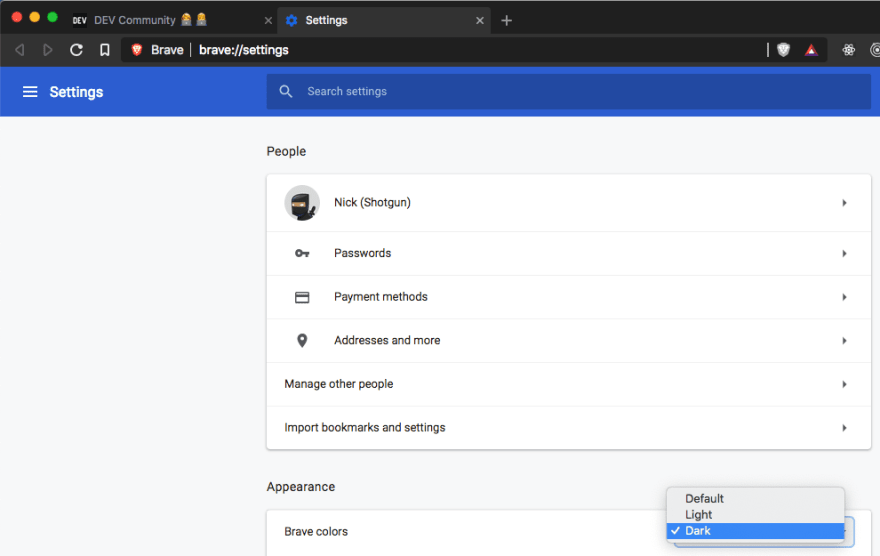The width and height of the screenshot is (880, 556).
Task: Close the DEV Community tab
Action: tap(268, 20)
